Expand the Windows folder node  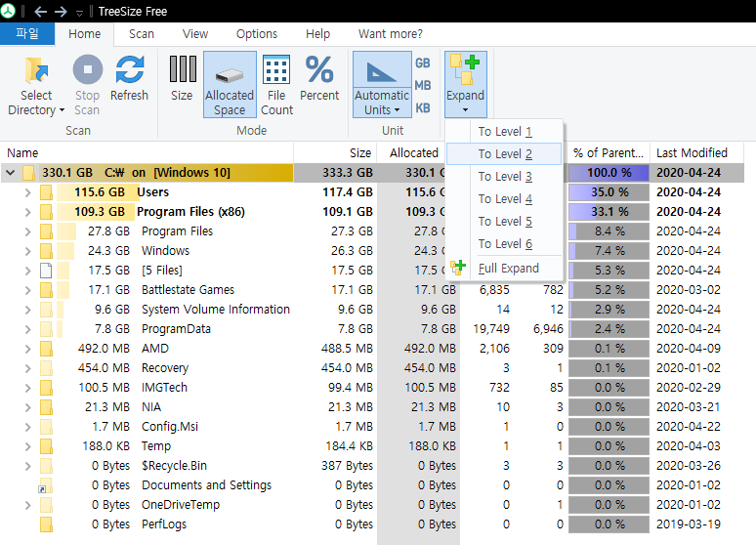[27, 251]
